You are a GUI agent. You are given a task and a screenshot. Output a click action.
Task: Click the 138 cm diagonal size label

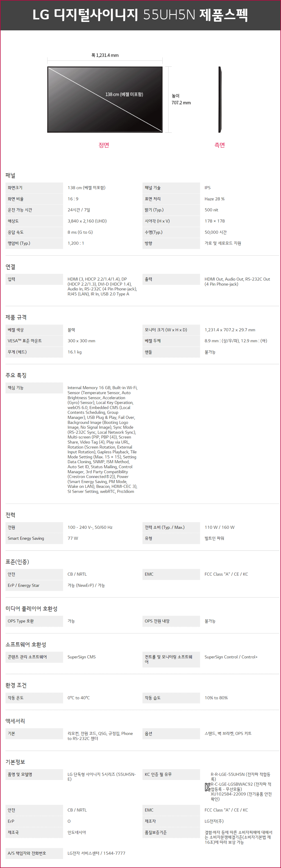tap(124, 94)
